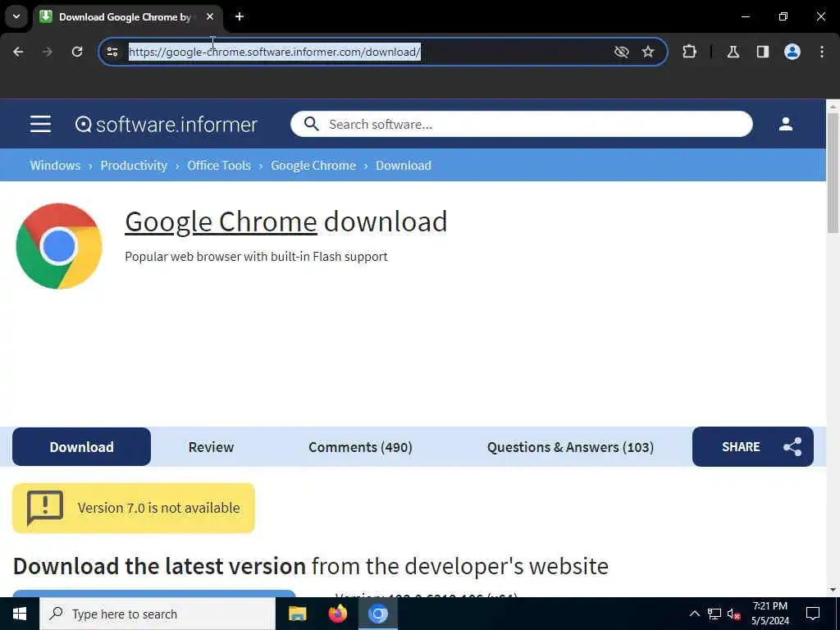Click the Chrome taskbar icon

(377, 614)
